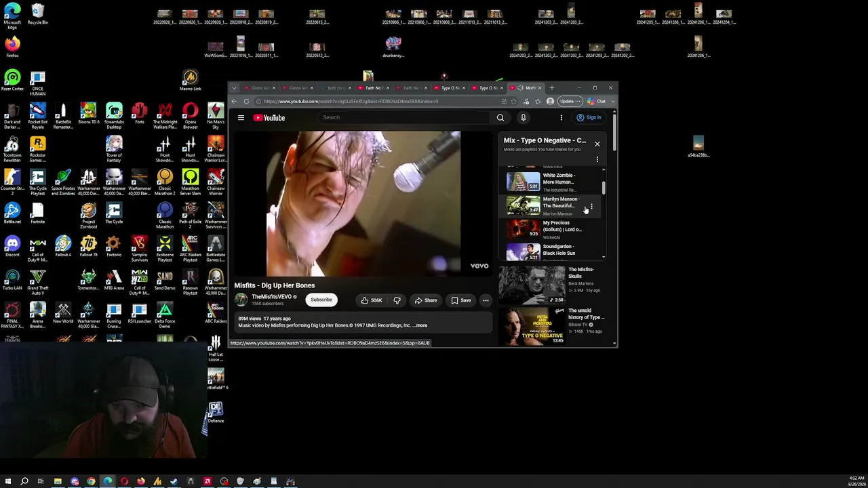The width and height of the screenshot is (868, 488).
Task: Sign in to YouTube
Action: pos(589,118)
